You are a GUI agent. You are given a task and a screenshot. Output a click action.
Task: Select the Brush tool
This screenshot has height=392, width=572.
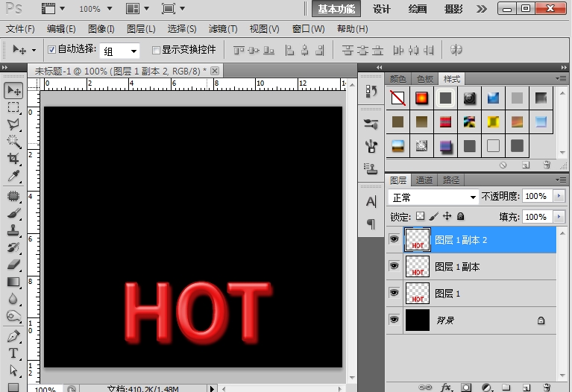13,213
